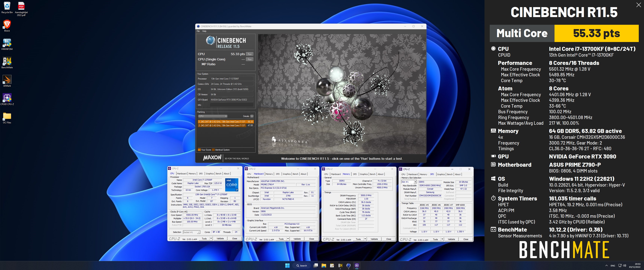644x270 pixels.
Task: Click the ranking Details arrow button
Action: click(x=252, y=116)
